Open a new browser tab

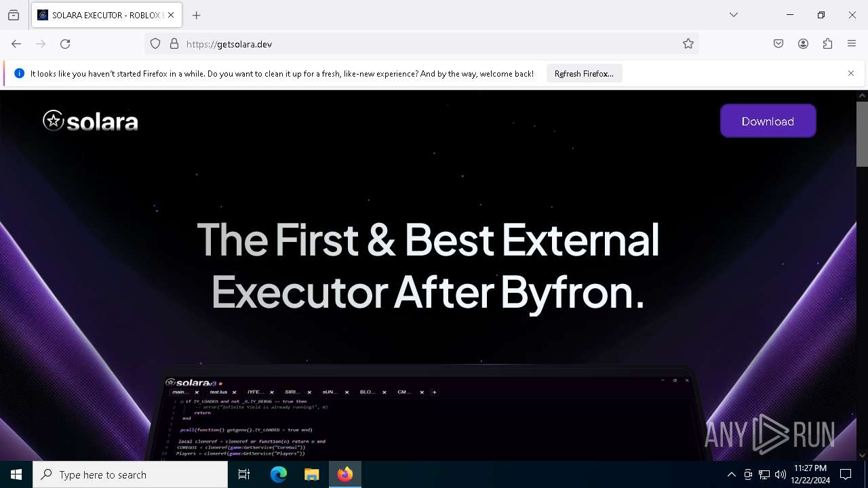197,15
